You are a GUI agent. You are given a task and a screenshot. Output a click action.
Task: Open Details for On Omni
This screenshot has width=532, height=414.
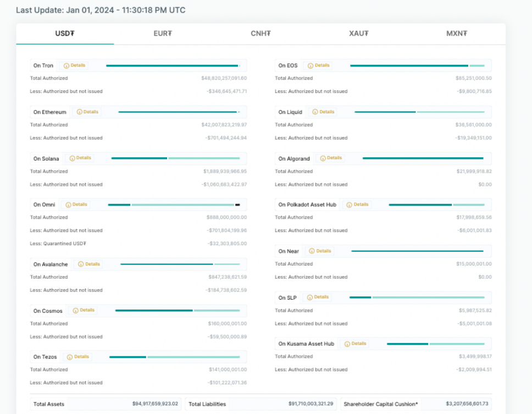click(x=76, y=205)
